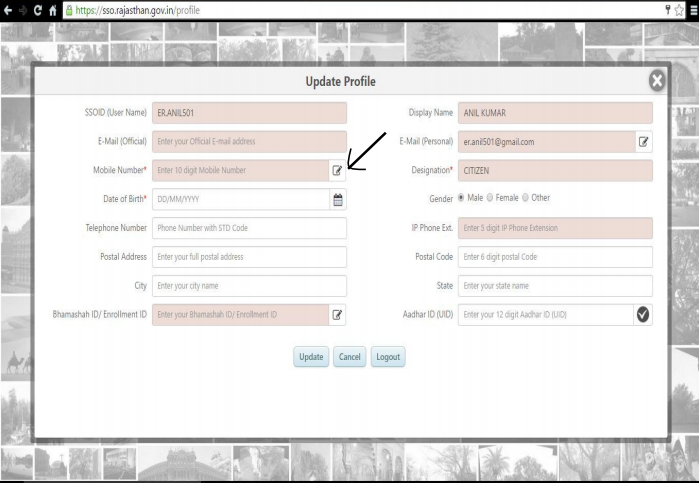Click the key icon in address bar
The image size is (699, 485).
tap(668, 10)
